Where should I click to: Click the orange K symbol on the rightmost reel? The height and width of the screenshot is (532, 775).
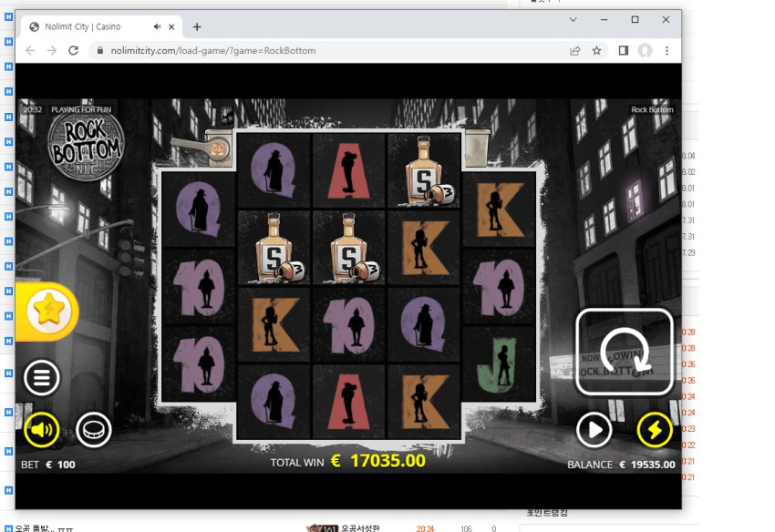point(500,210)
